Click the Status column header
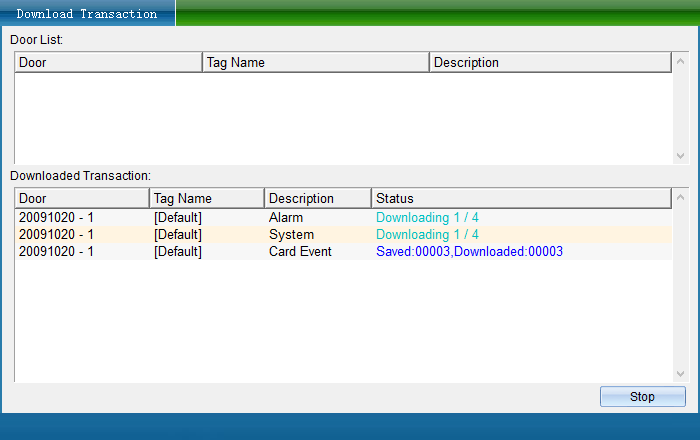The width and height of the screenshot is (700, 440). [520, 199]
